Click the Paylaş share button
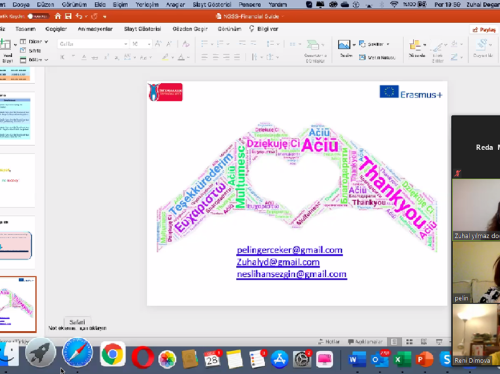Image resolution: width=500 pixels, height=374 pixels. [484, 30]
